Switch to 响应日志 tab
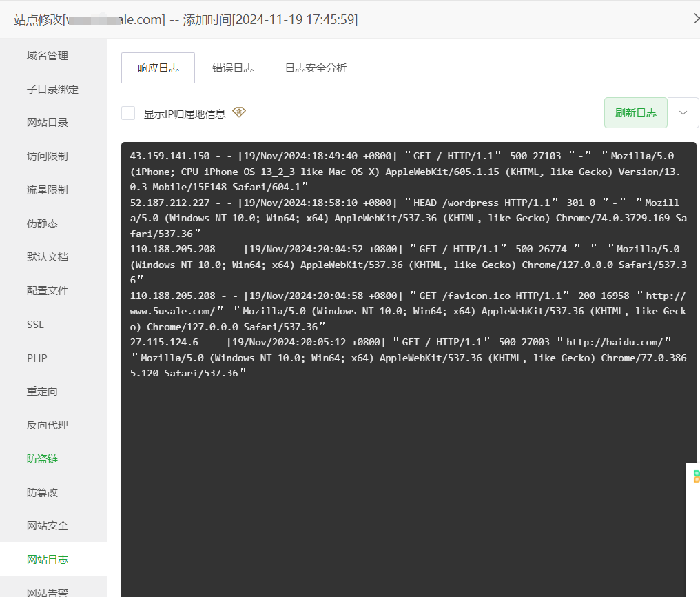 pos(158,68)
